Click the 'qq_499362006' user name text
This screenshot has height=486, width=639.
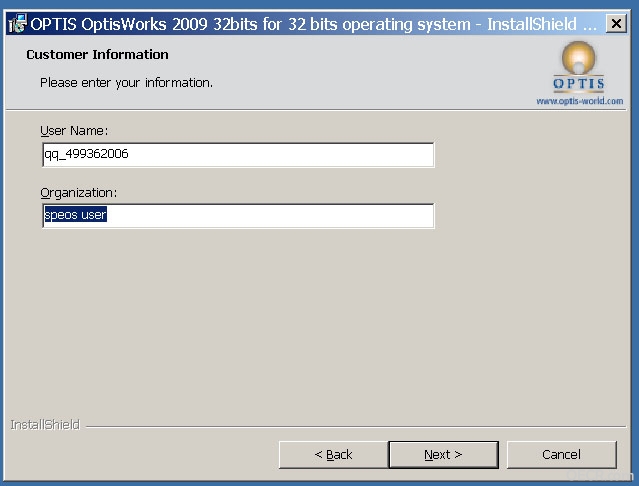[86, 154]
